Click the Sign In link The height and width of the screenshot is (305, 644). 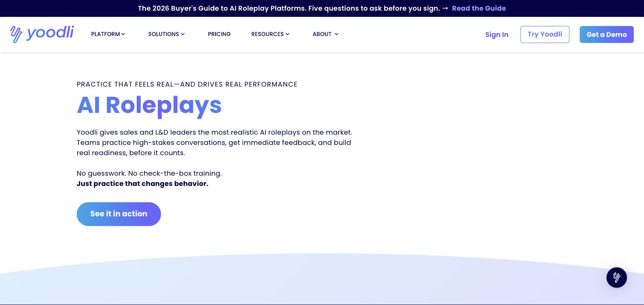pos(497,34)
